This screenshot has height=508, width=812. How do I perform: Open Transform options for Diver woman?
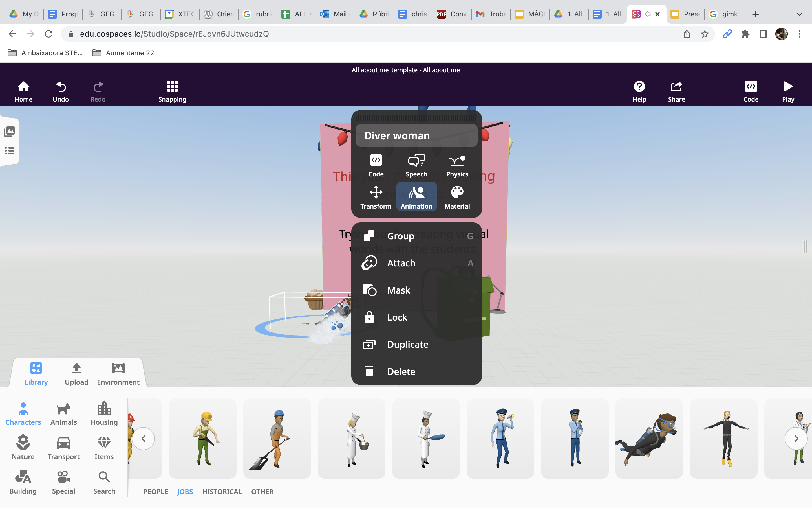pos(376,197)
